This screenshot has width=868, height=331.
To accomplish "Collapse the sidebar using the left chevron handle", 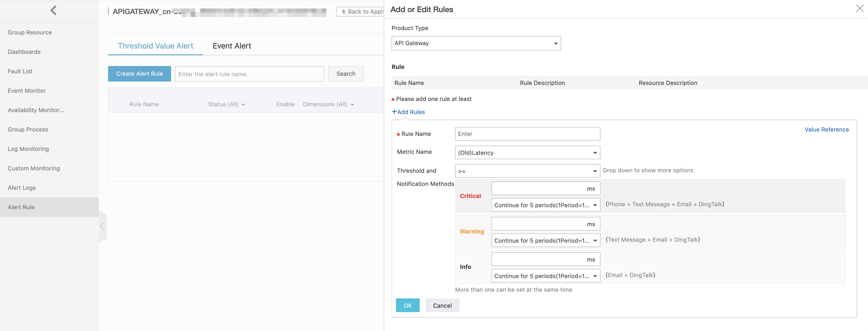I will [x=102, y=226].
